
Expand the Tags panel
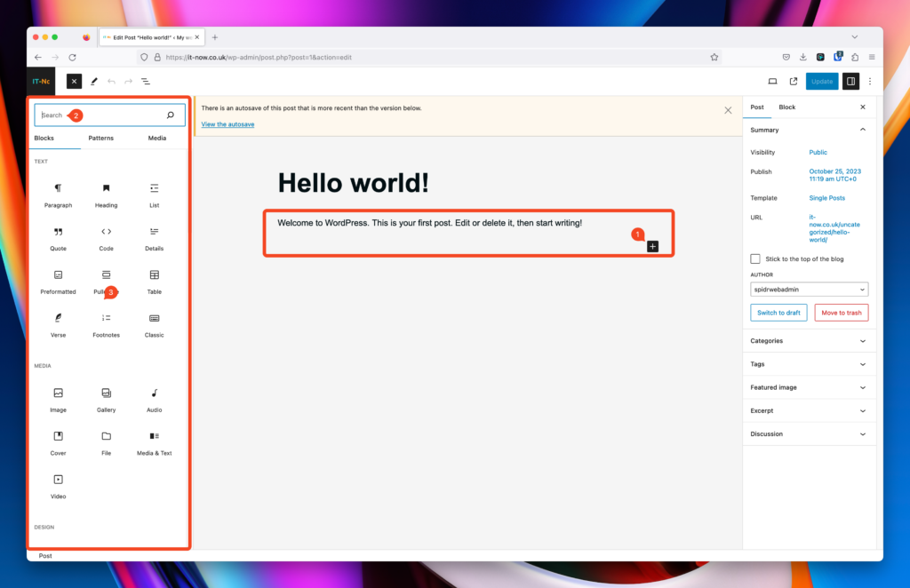(809, 364)
